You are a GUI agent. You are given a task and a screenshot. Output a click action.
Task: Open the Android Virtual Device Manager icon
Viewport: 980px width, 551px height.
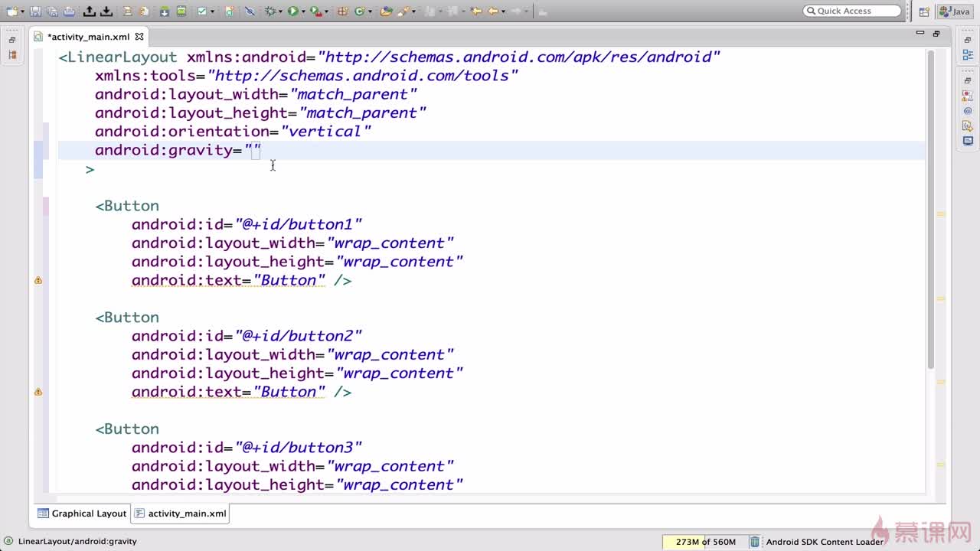pyautogui.click(x=181, y=11)
